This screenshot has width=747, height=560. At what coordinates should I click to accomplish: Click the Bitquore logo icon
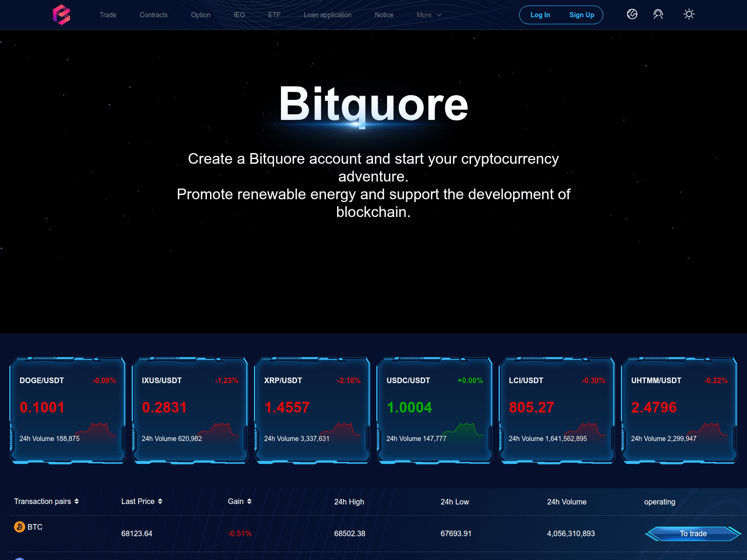click(x=64, y=14)
